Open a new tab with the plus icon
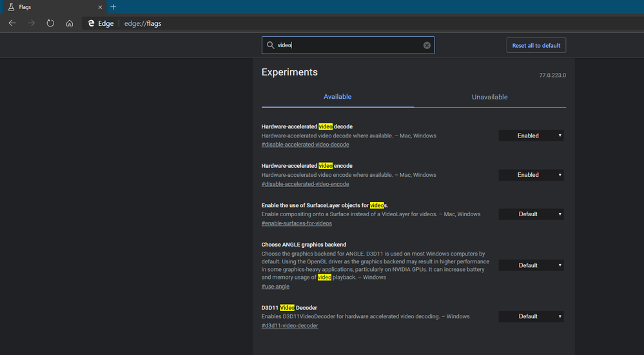644x355 pixels. pos(113,7)
